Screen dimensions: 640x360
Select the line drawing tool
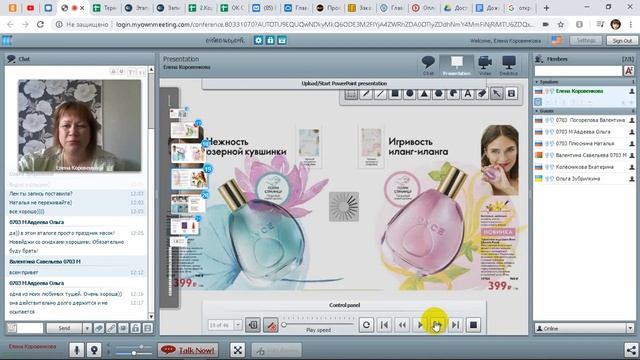[x=380, y=94]
